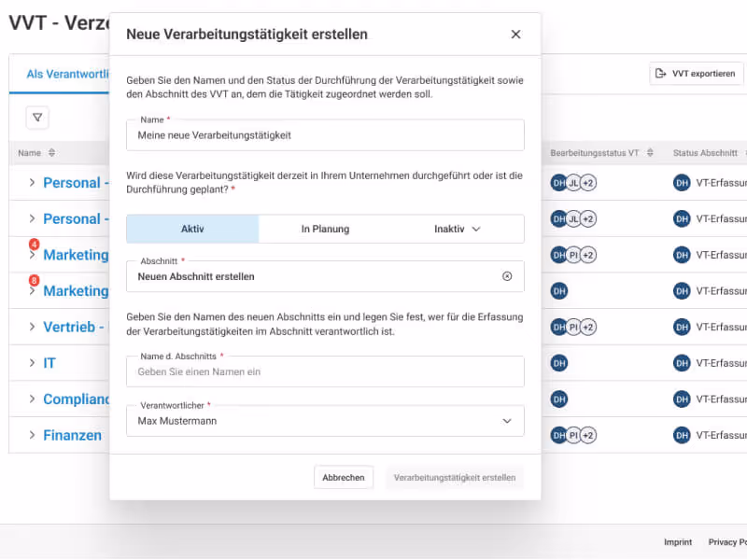This screenshot has height=560, width=747.
Task: Expand the Marketing row with badge 4
Action: point(32,256)
